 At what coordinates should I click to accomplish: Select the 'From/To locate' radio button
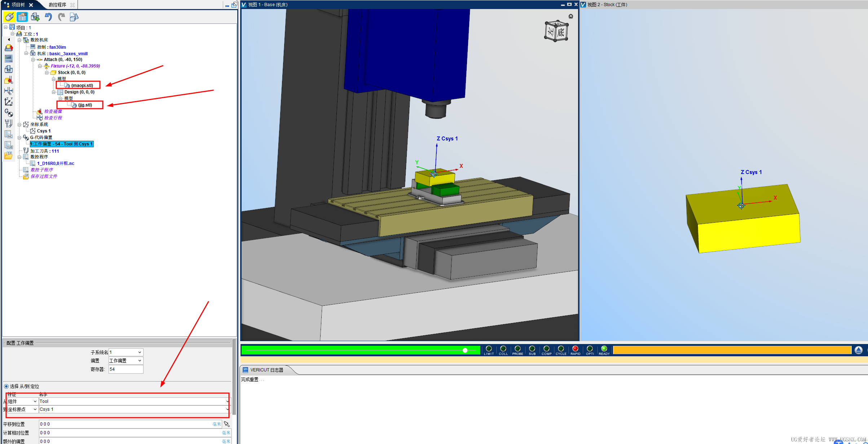tap(6, 386)
